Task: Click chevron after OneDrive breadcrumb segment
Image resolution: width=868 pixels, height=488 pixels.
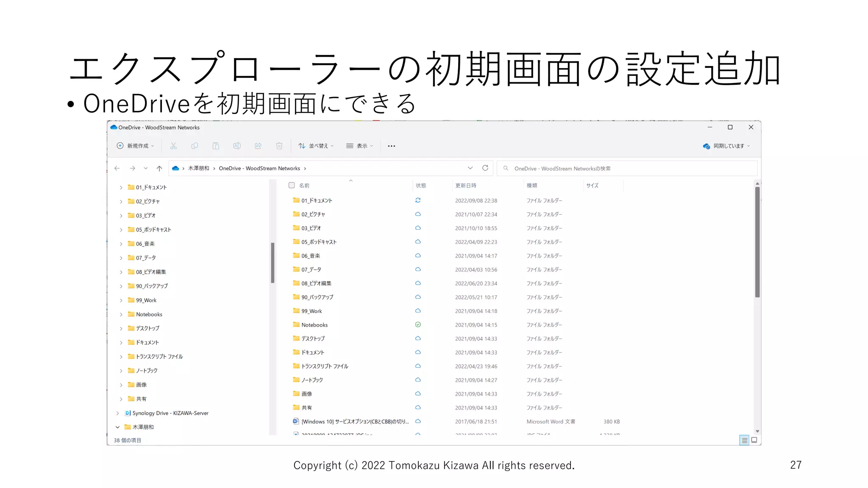Action: tap(305, 169)
